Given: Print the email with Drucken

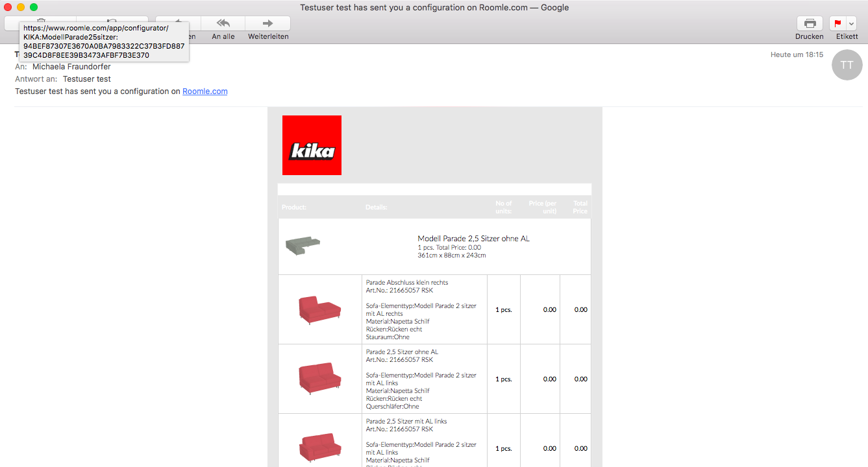Looking at the screenshot, I should 810,23.
